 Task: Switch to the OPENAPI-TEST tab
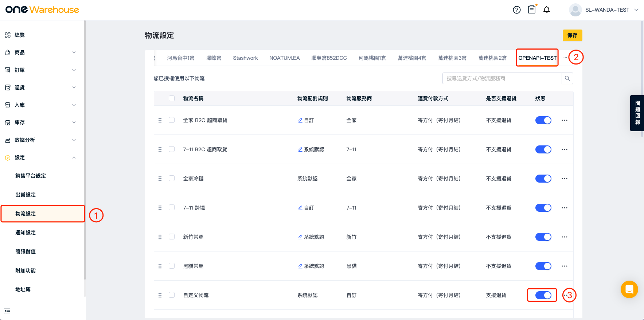537,58
